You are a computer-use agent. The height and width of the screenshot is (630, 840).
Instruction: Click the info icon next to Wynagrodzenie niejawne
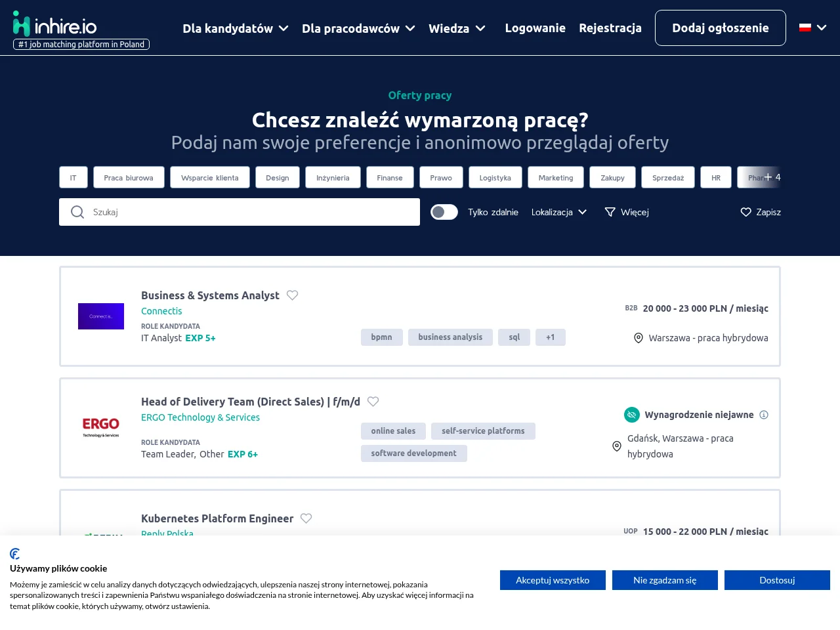tap(764, 415)
